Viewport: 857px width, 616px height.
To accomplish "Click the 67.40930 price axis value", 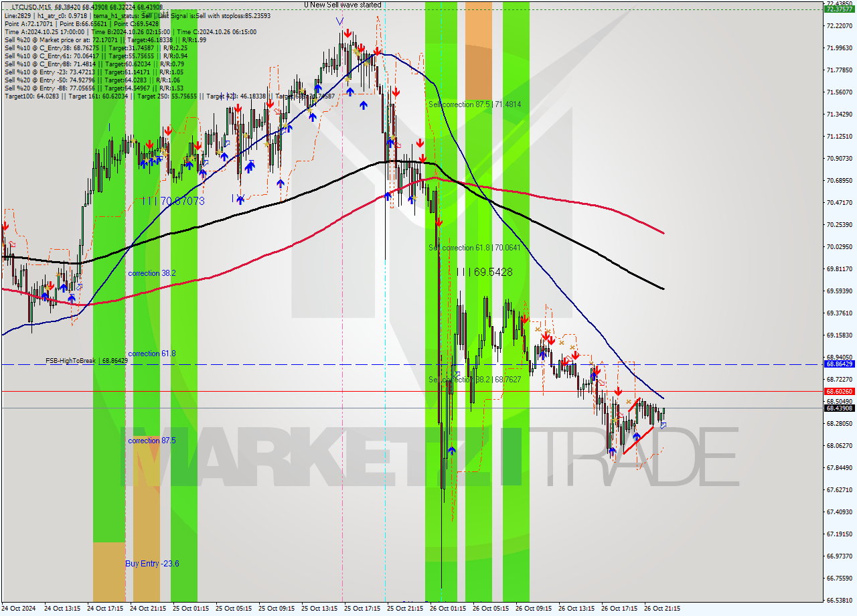I will pos(839,512).
